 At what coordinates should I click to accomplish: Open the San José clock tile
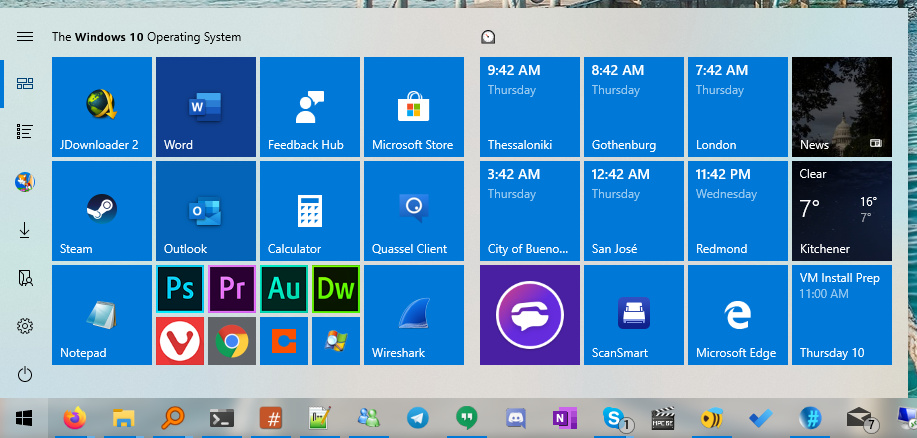click(634, 211)
